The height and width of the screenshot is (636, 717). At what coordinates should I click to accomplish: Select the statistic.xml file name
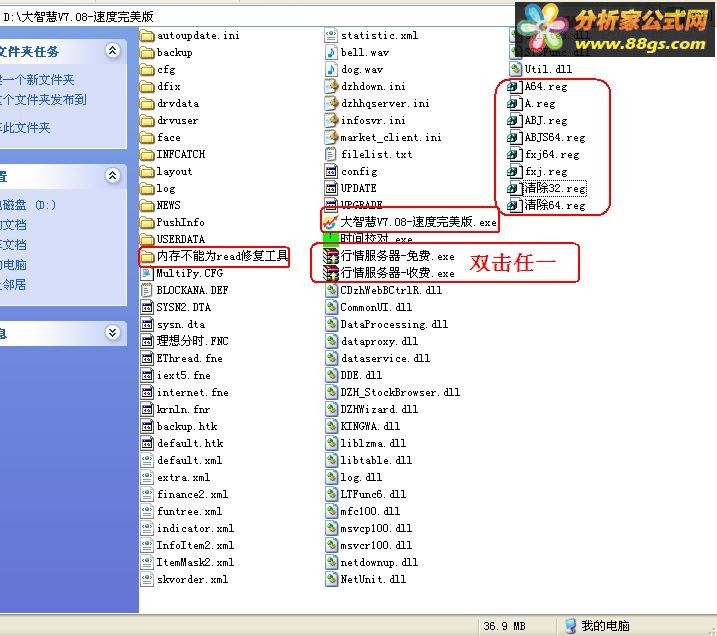(380, 36)
